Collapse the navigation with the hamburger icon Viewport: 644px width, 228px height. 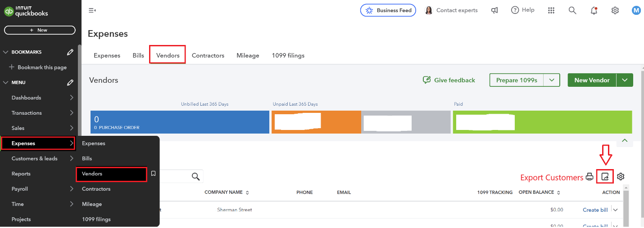92,10
